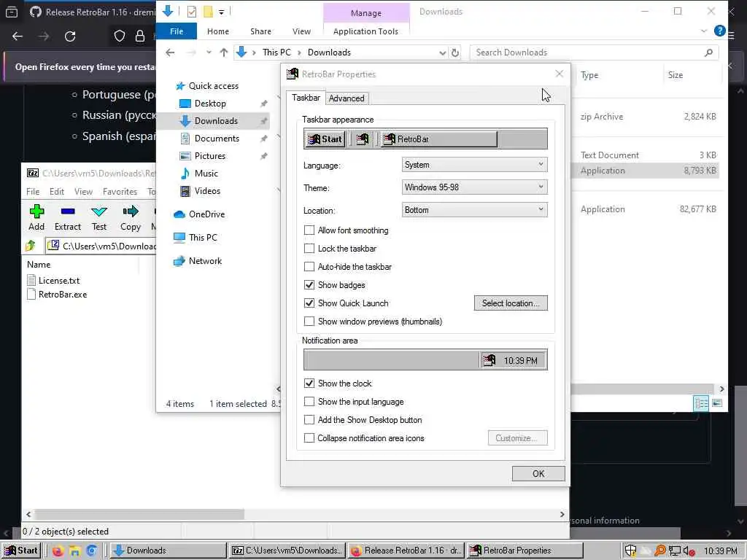This screenshot has width=747, height=560.
Task: Click the 7-Zip horizontal scrollbar thumb
Action: coord(139,514)
